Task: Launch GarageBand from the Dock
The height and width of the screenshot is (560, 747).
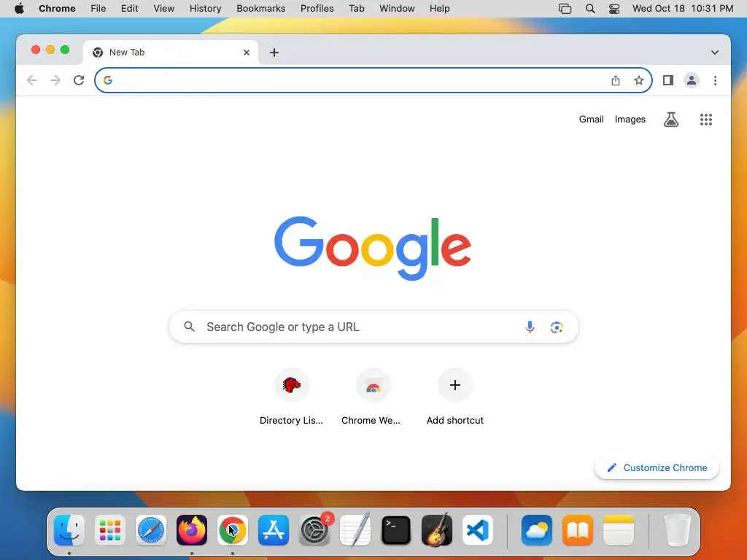Action: 437,529
